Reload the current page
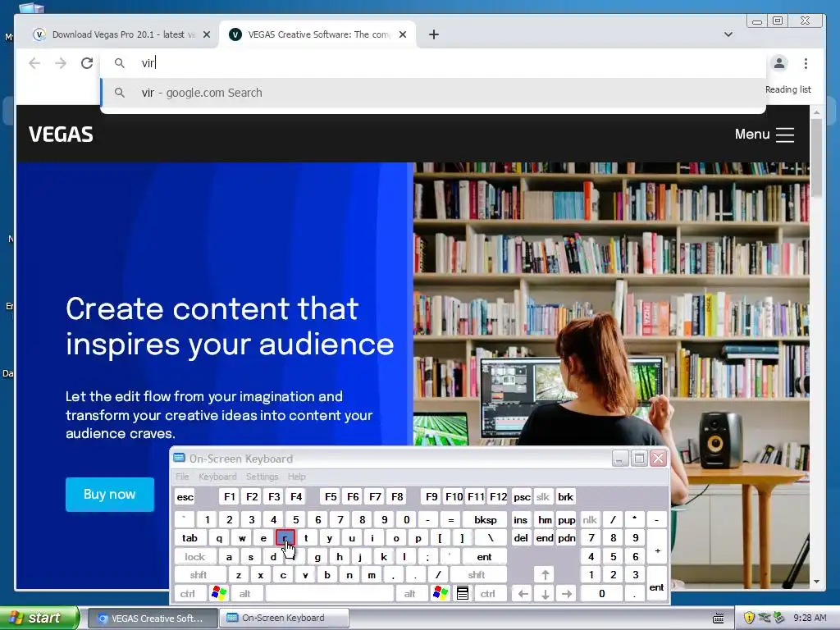The image size is (840, 630). pos(87,63)
